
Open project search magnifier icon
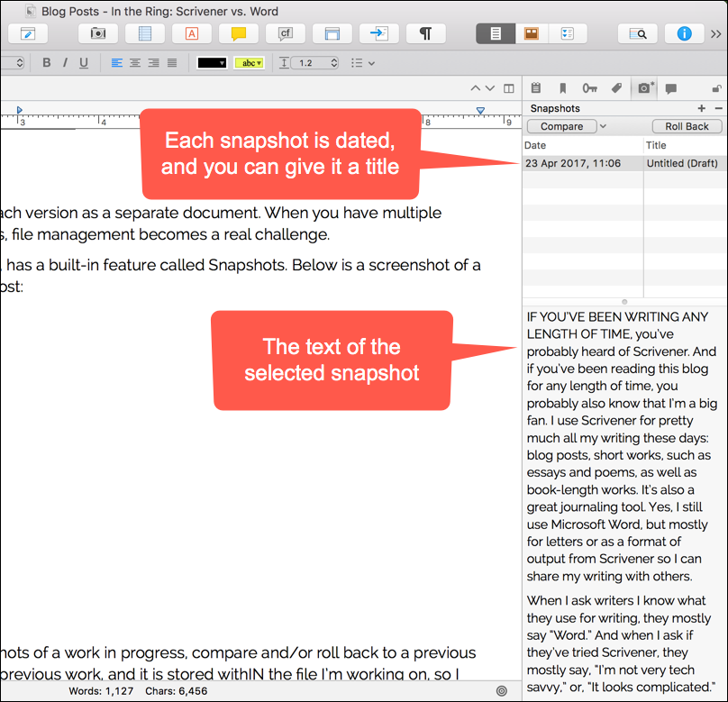(638, 33)
